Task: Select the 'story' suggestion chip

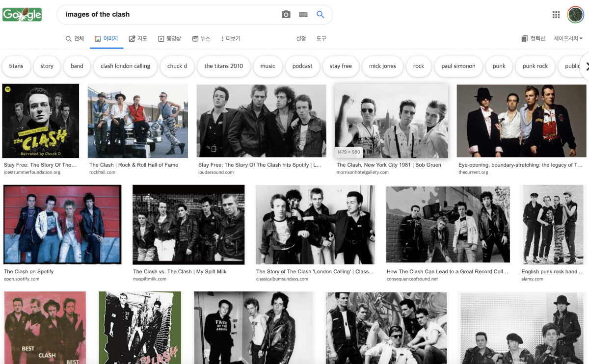Action: pyautogui.click(x=47, y=66)
